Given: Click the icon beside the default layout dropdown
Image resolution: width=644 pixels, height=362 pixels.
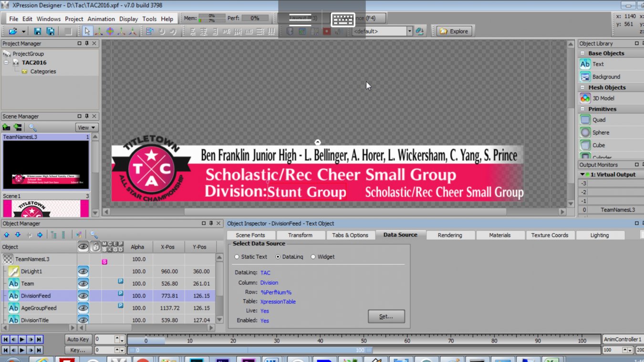Looking at the screenshot, I should point(420,31).
